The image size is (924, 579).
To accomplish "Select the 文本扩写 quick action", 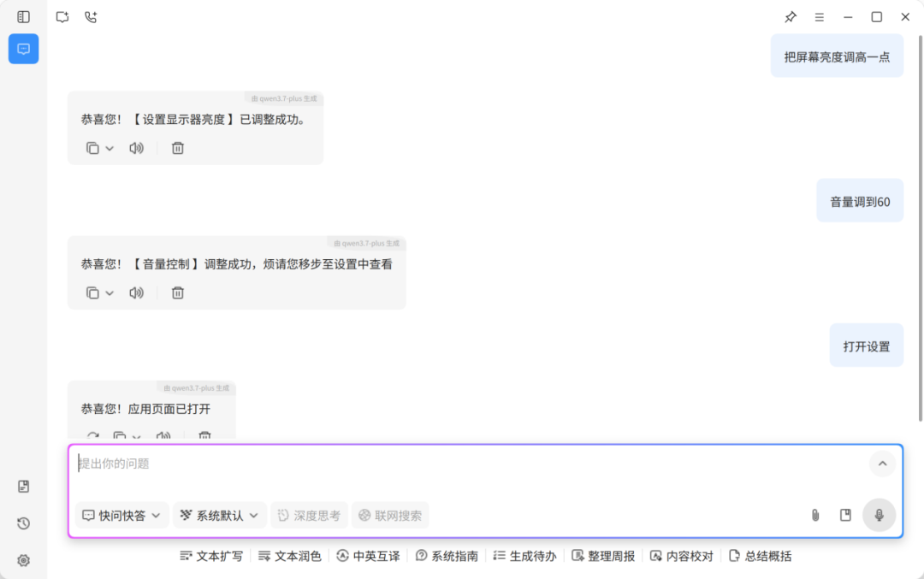I will [211, 556].
